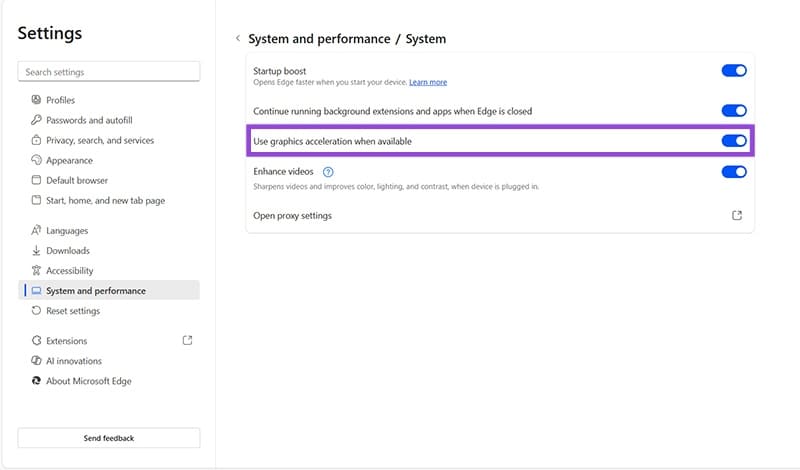
Task: Disable Use graphics acceleration when available toggle
Action: tap(734, 141)
